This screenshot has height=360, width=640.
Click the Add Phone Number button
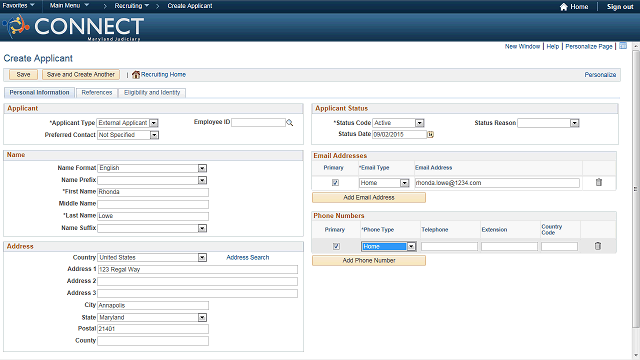pos(369,260)
